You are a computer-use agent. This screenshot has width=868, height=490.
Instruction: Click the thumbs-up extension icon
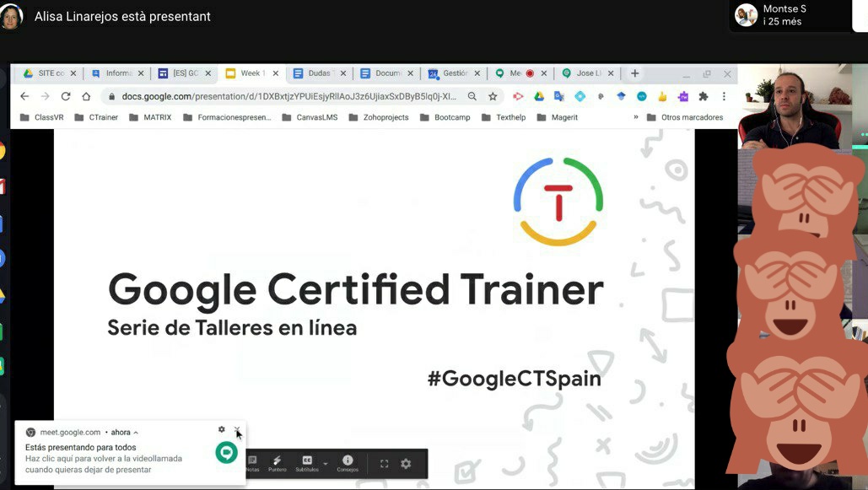coord(662,96)
